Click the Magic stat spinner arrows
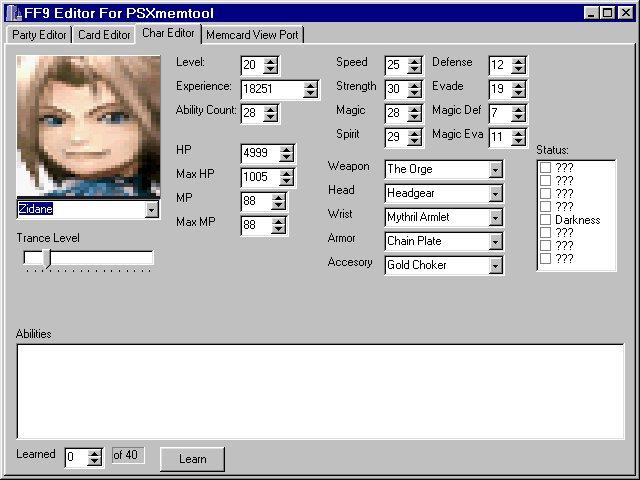This screenshot has height=480, width=640. coord(415,113)
